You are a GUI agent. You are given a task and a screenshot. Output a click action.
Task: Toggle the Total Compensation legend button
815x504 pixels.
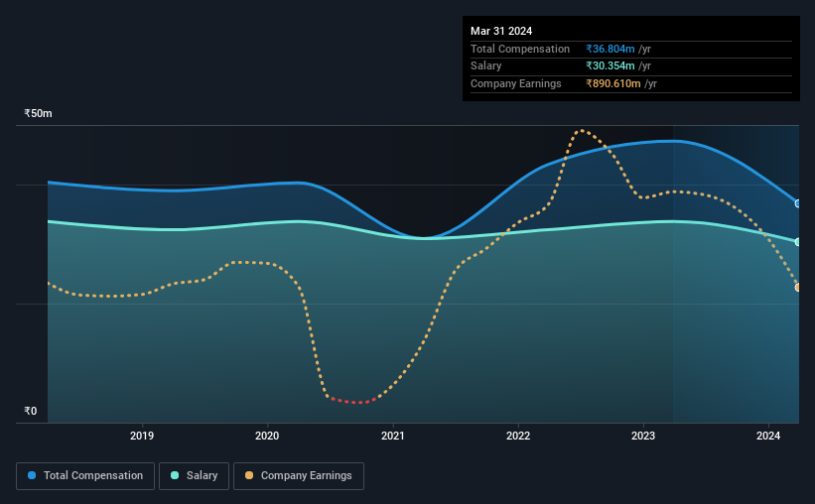coord(85,476)
